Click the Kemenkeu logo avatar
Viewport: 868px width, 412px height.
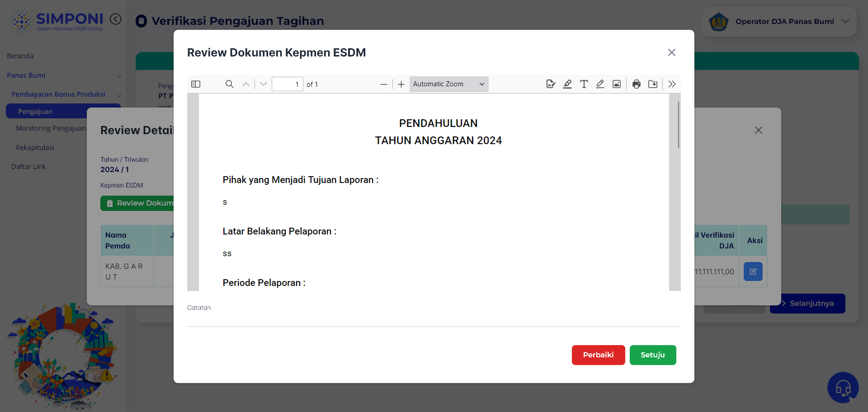tap(718, 21)
